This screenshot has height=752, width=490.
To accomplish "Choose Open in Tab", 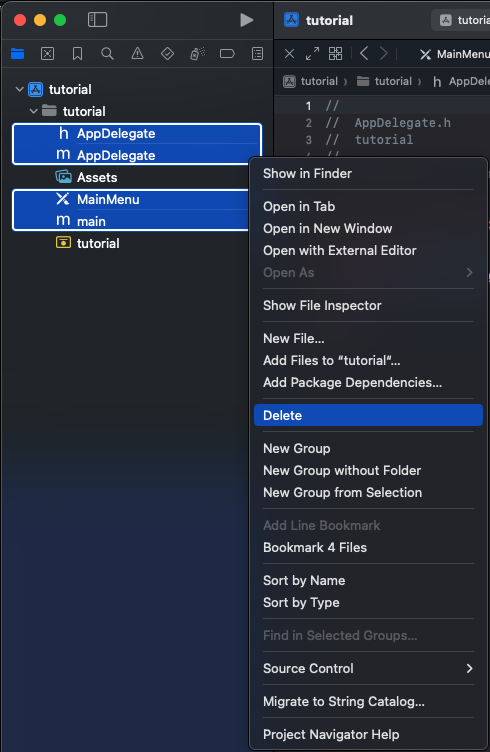I will [x=368, y=207].
